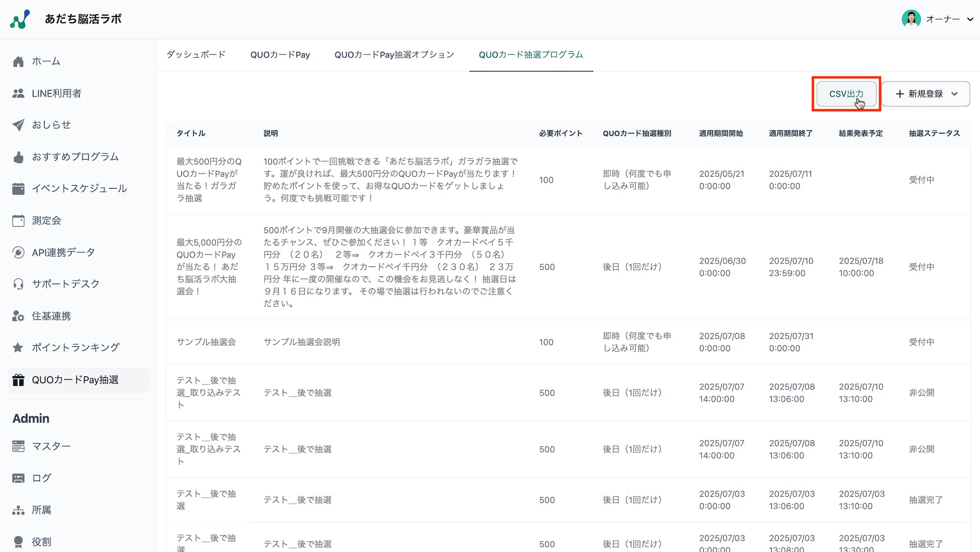Click the おしらせ paper plane icon

pos(19,125)
